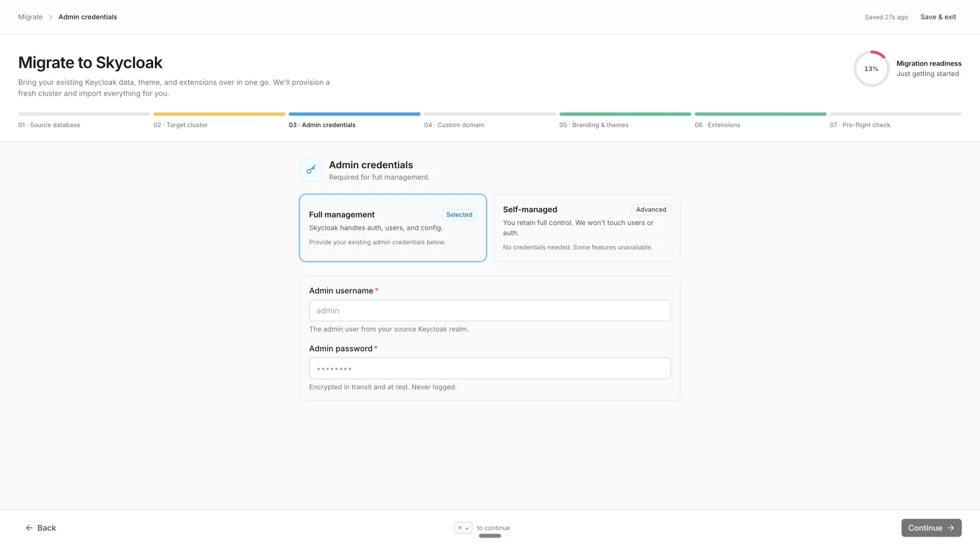
Task: Click the 'Migration readiness' label
Action: coord(928,64)
